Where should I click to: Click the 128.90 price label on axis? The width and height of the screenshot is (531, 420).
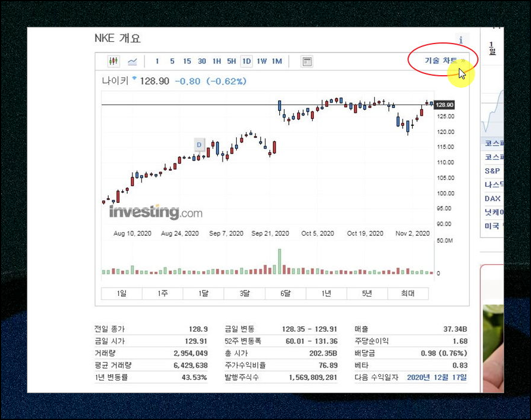(x=444, y=105)
